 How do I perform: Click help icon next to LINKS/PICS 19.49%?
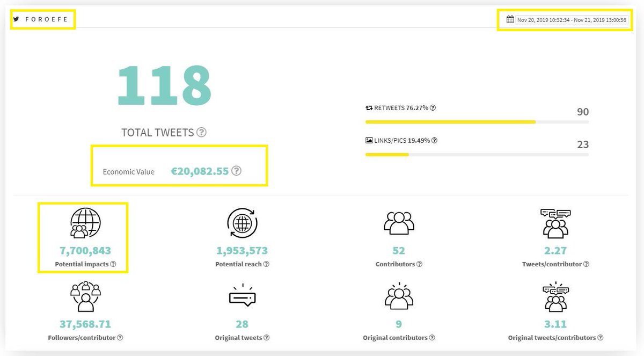point(434,141)
